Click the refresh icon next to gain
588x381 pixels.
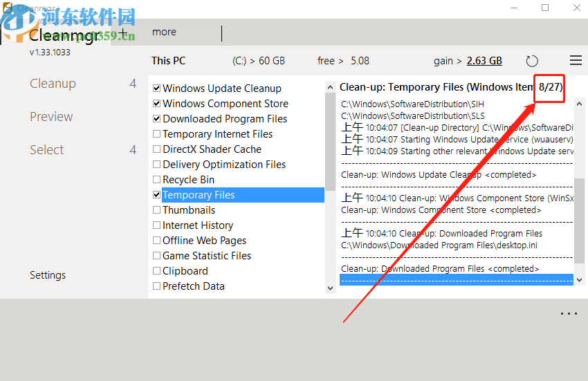point(532,61)
